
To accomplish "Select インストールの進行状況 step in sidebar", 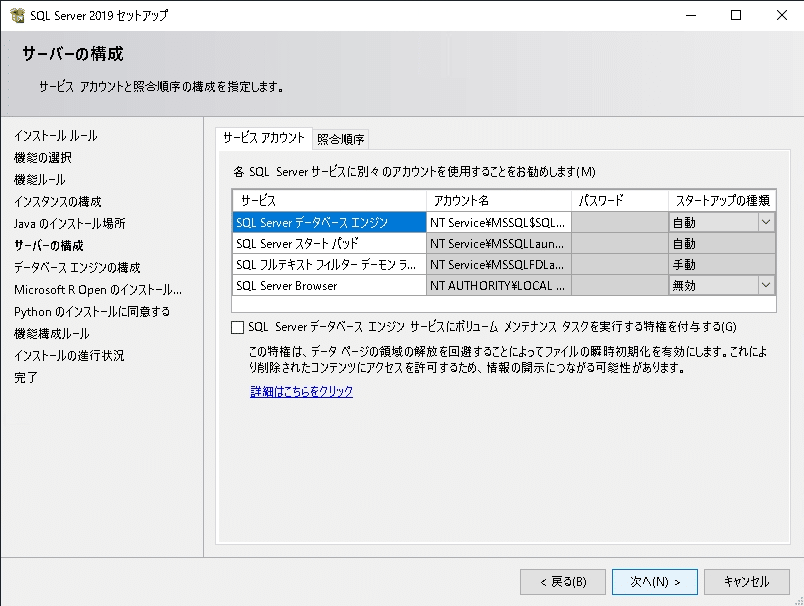I will pos(69,356).
